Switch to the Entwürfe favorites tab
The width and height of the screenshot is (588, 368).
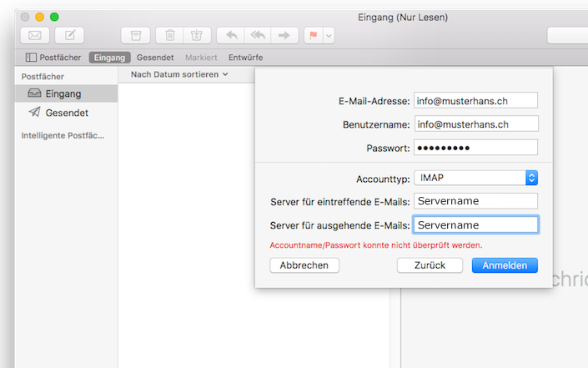245,58
